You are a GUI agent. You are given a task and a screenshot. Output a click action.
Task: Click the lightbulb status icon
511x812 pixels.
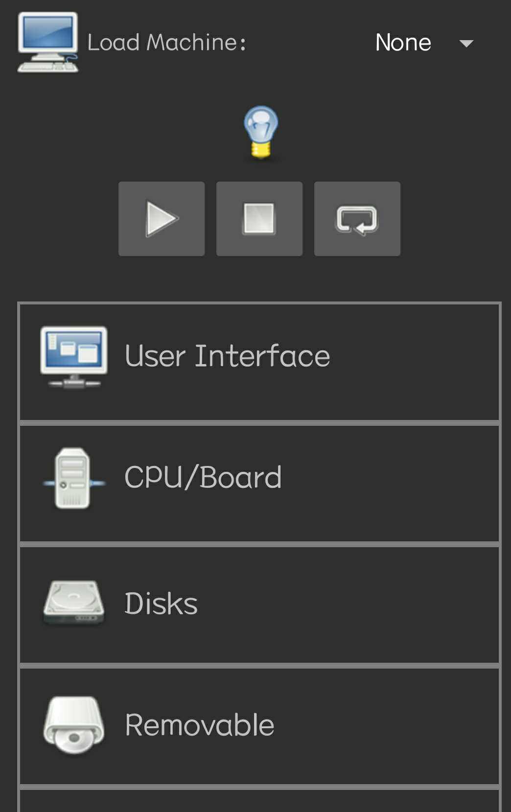261,132
